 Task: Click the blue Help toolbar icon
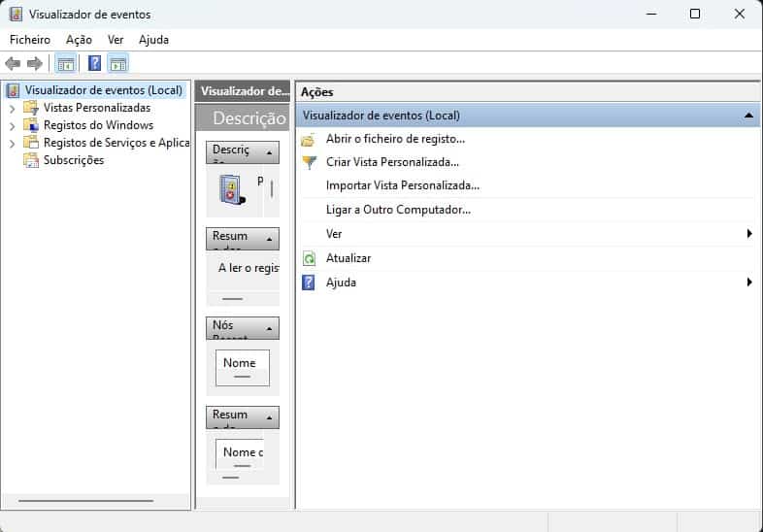94,63
